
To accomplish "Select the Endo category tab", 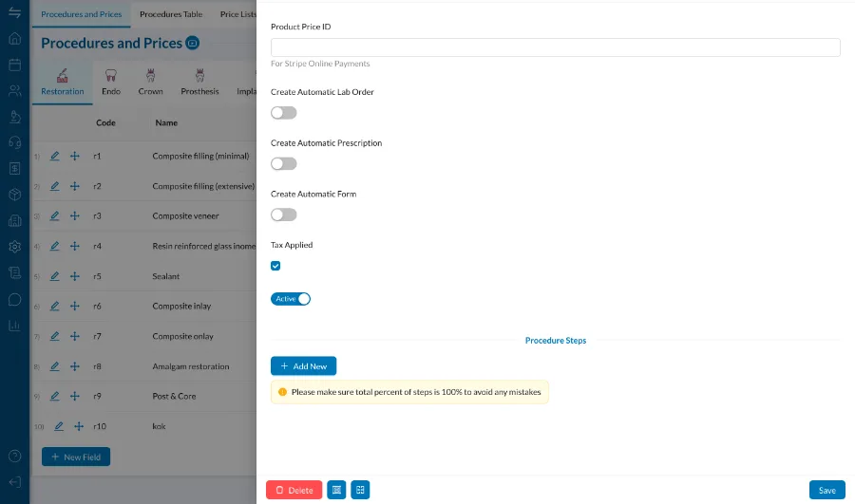I will (111, 83).
